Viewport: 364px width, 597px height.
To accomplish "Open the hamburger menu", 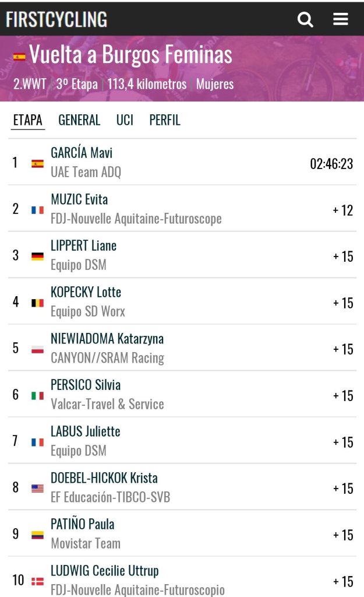I will click(341, 19).
